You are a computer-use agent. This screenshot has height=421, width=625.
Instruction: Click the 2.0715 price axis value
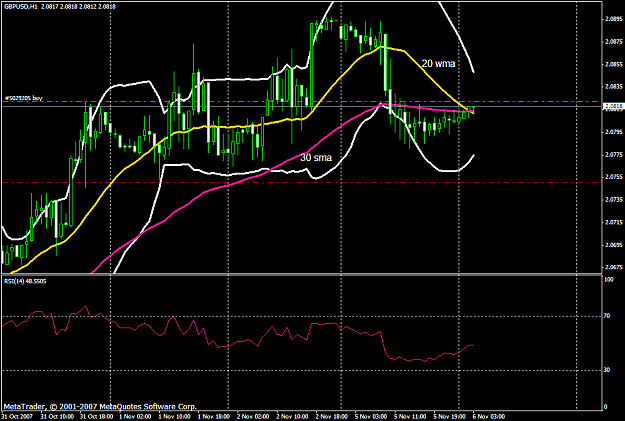[613, 222]
